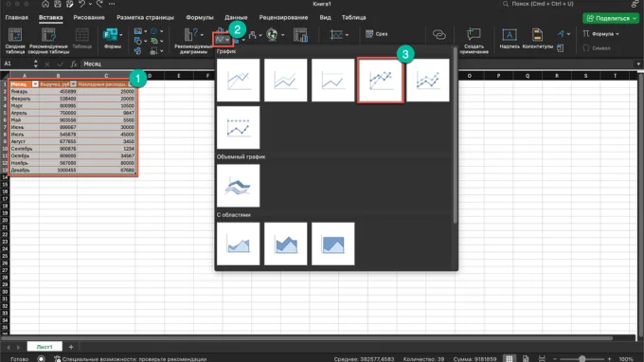Screen dimensions: 644x362
Task: Click the formula bar containing Месяц
Action: pos(357,63)
